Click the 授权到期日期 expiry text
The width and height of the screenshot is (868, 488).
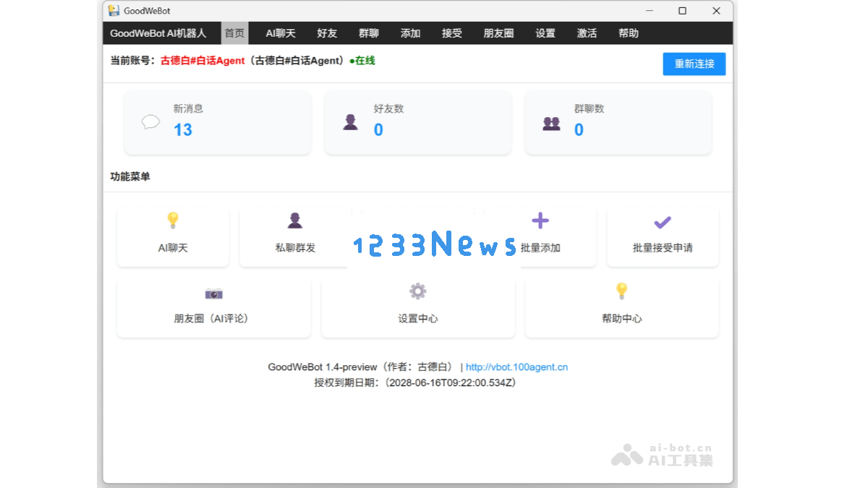click(x=415, y=383)
